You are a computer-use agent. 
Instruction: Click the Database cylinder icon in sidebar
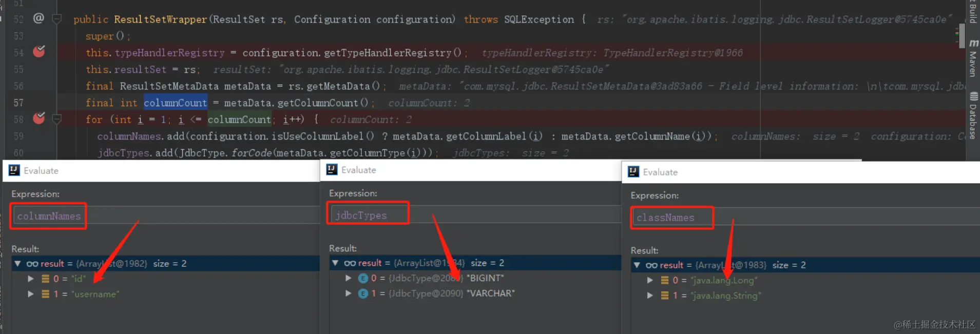[x=973, y=96]
